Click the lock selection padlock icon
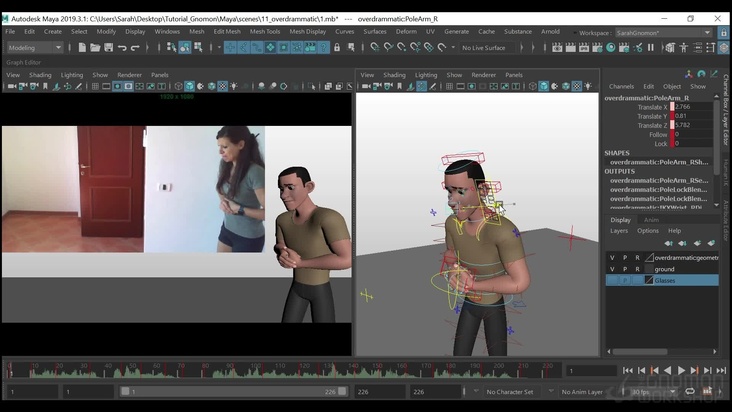Viewport: 732px width, 412px height. click(337, 48)
